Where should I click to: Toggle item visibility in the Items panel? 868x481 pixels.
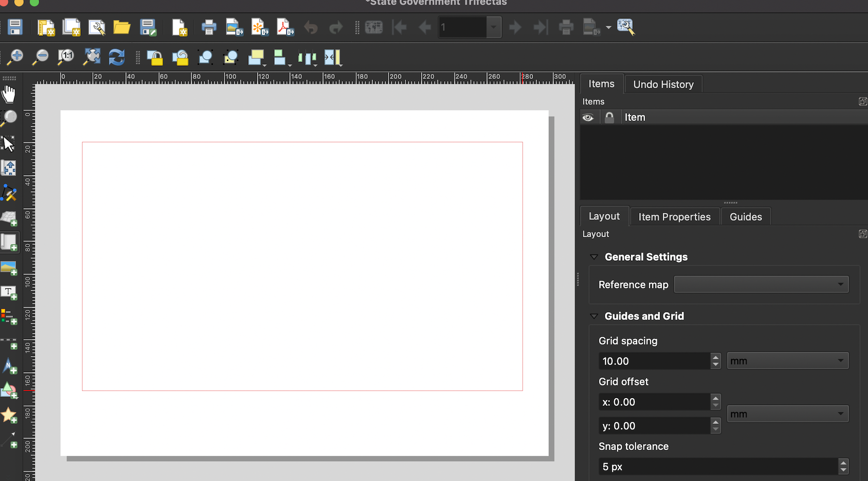(x=589, y=117)
